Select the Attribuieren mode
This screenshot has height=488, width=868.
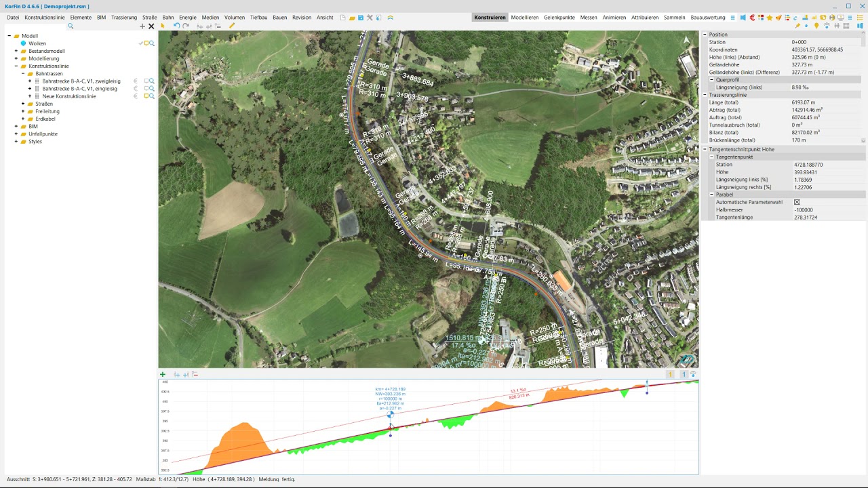click(x=645, y=18)
